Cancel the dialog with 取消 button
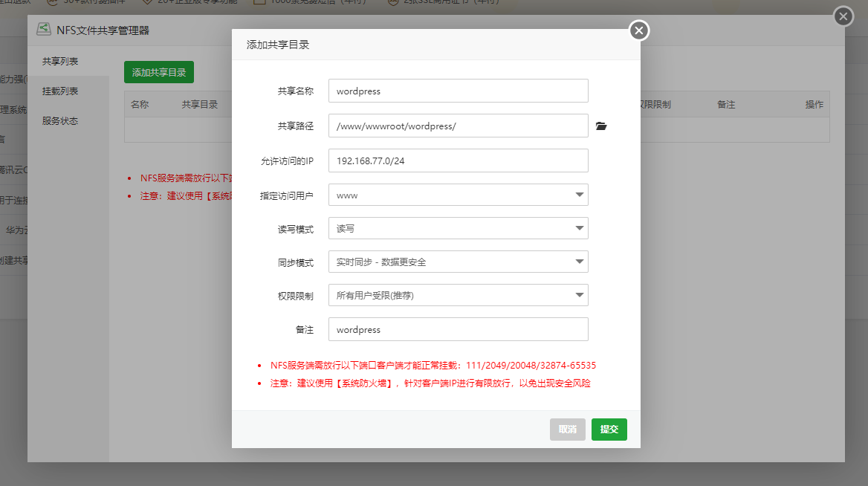The width and height of the screenshot is (868, 486). 567,430
